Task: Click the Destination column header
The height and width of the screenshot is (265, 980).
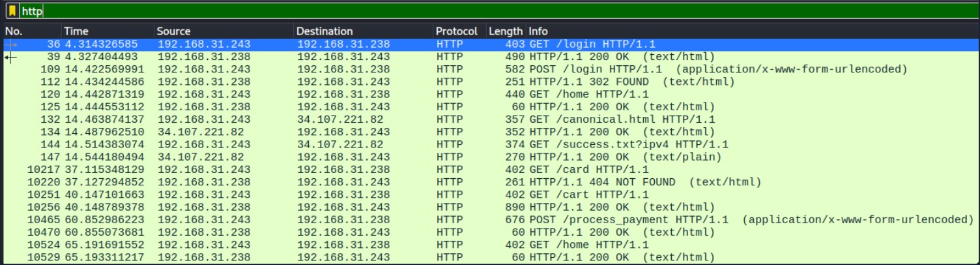Action: (x=363, y=31)
